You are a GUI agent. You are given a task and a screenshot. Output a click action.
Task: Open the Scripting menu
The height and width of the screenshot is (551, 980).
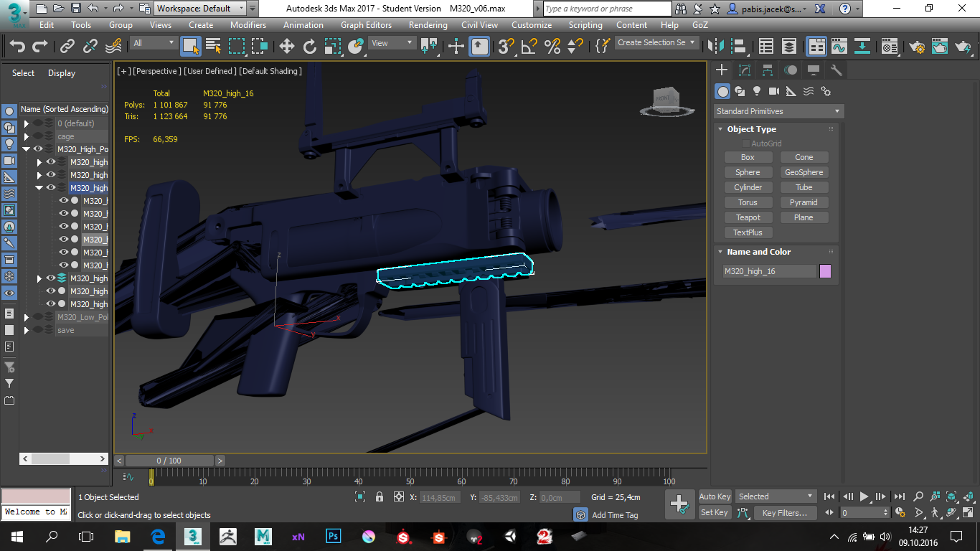tap(585, 24)
